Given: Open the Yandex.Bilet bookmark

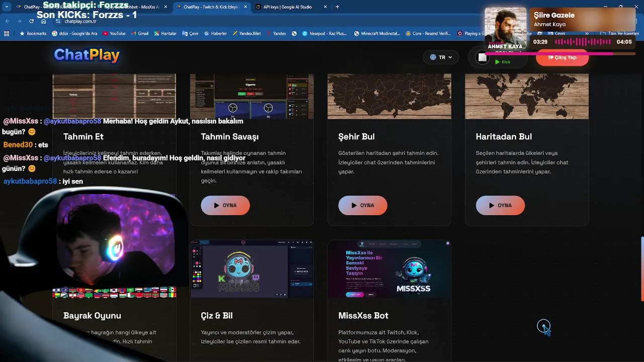Looking at the screenshot, I should click(x=247, y=34).
